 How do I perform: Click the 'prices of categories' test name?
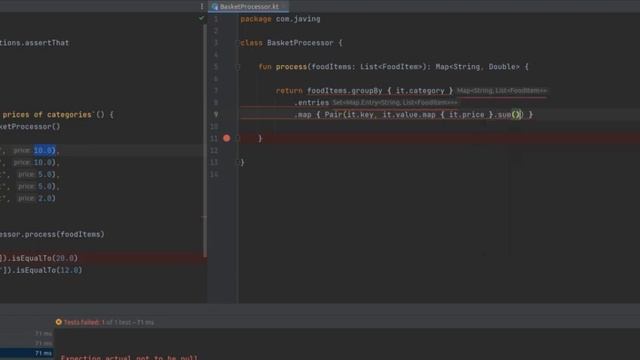coord(47,115)
